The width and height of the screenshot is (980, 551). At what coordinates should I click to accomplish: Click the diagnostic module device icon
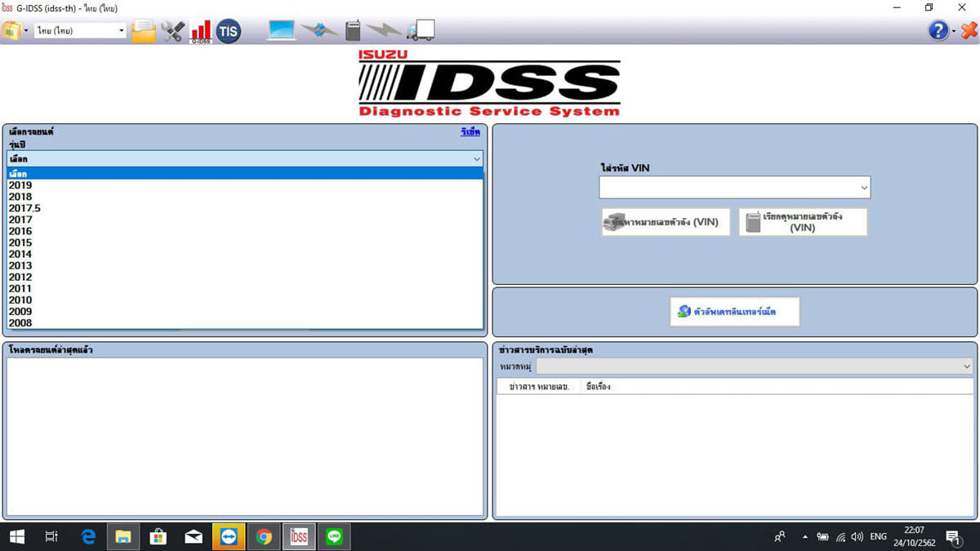[353, 31]
